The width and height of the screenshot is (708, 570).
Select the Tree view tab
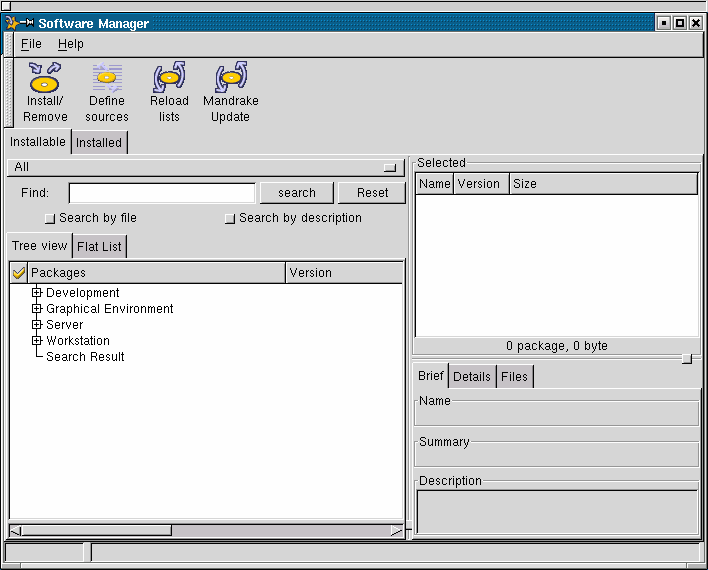tap(40, 246)
